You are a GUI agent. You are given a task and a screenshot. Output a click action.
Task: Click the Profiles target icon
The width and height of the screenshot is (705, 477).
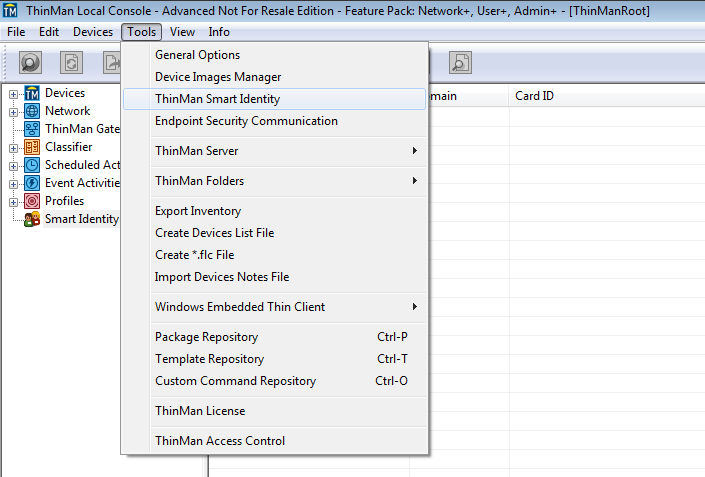(32, 201)
